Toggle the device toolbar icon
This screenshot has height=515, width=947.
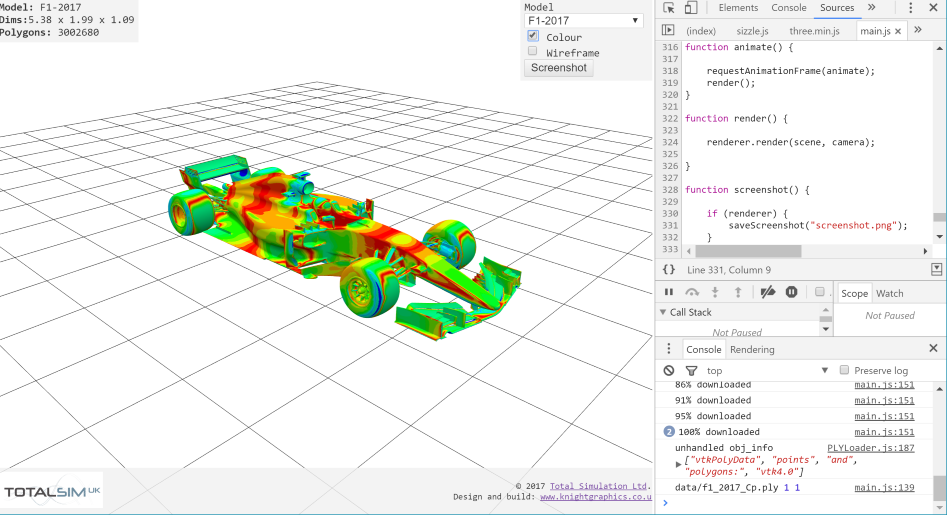pos(690,8)
